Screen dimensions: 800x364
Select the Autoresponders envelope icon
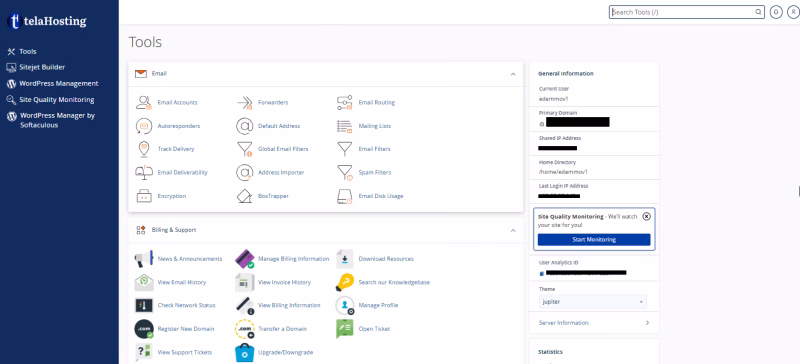coord(144,126)
